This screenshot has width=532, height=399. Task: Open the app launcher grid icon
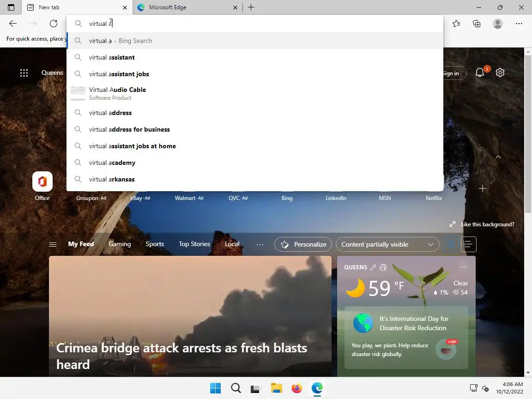click(24, 73)
